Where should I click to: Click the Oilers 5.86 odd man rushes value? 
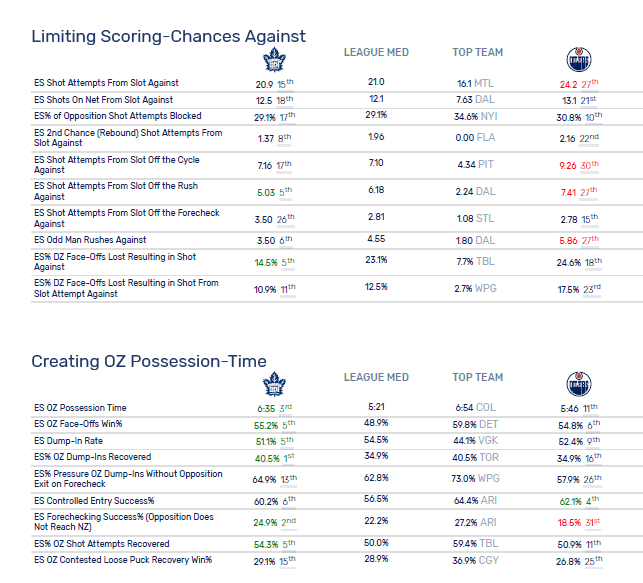tap(571, 241)
